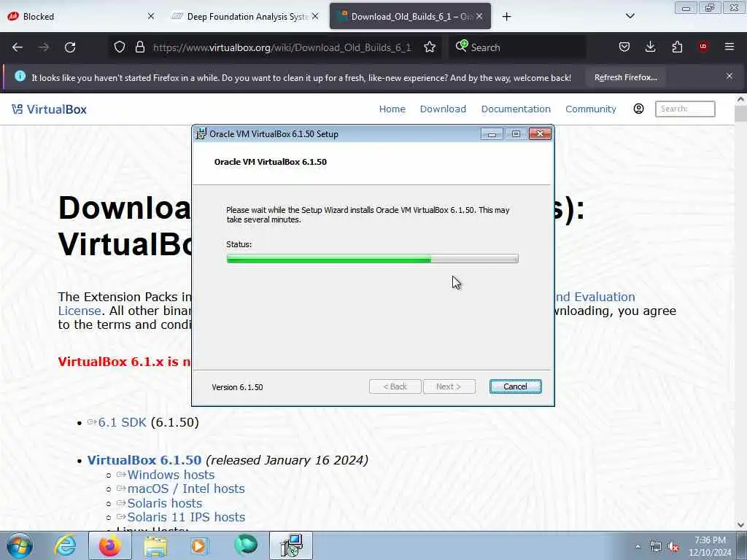Click the Firefox taskbar icon
This screenshot has width=747, height=560.
tap(110, 545)
